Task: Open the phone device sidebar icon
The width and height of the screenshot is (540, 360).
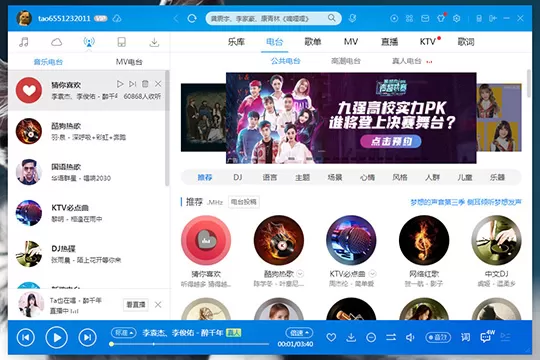Action: pos(122,42)
